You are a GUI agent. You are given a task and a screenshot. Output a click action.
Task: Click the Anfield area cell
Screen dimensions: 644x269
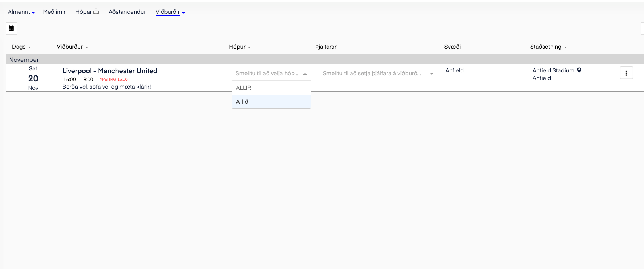(455, 70)
